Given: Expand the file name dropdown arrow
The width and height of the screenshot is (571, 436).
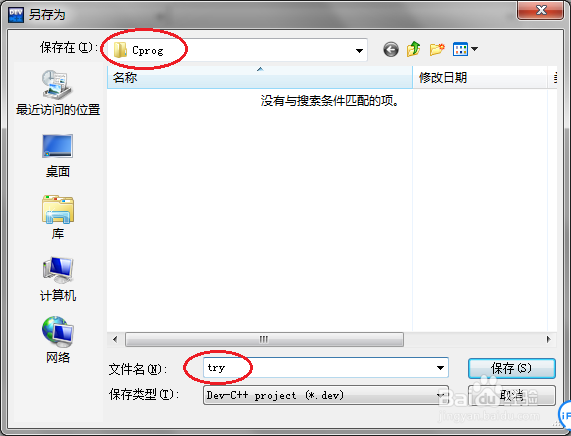Looking at the screenshot, I should coord(440,368).
